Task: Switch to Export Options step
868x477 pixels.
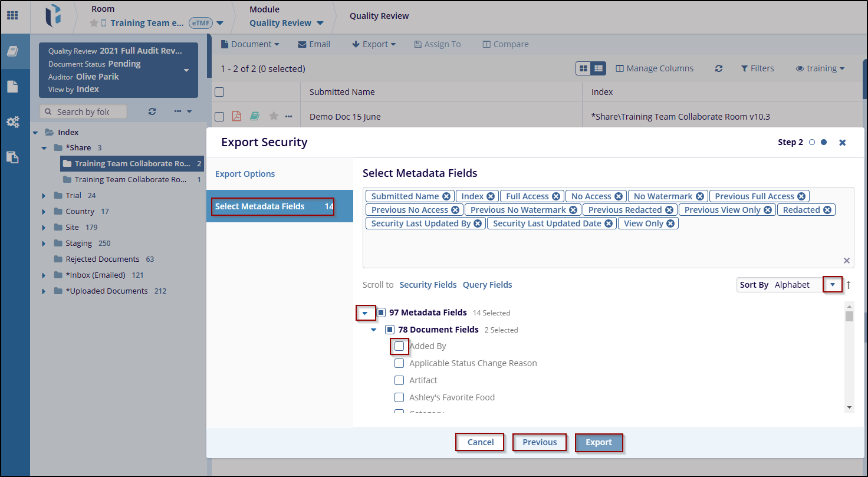Action: [245, 174]
